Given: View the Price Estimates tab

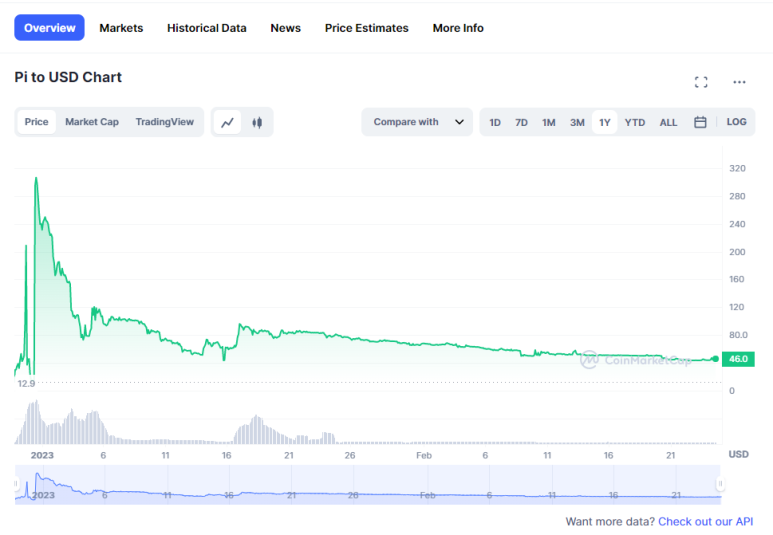Looking at the screenshot, I should tap(366, 28).
